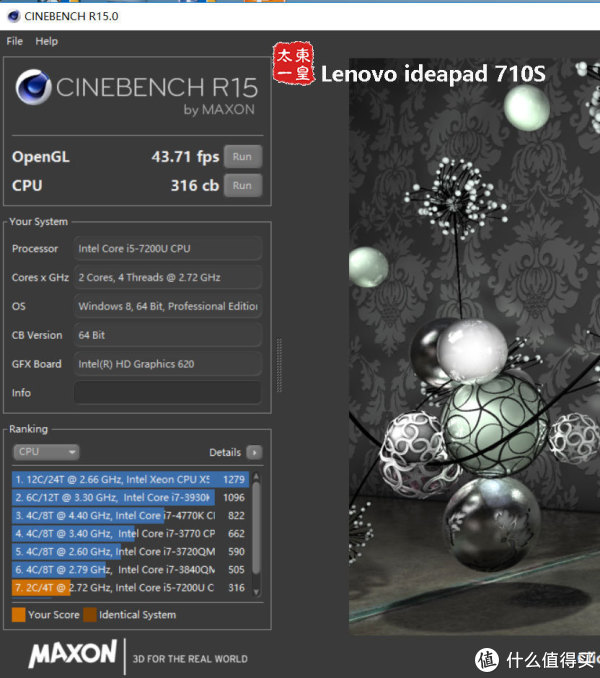Screen dimensions: 600x678
Task: Click the Info input field
Action: 167,393
